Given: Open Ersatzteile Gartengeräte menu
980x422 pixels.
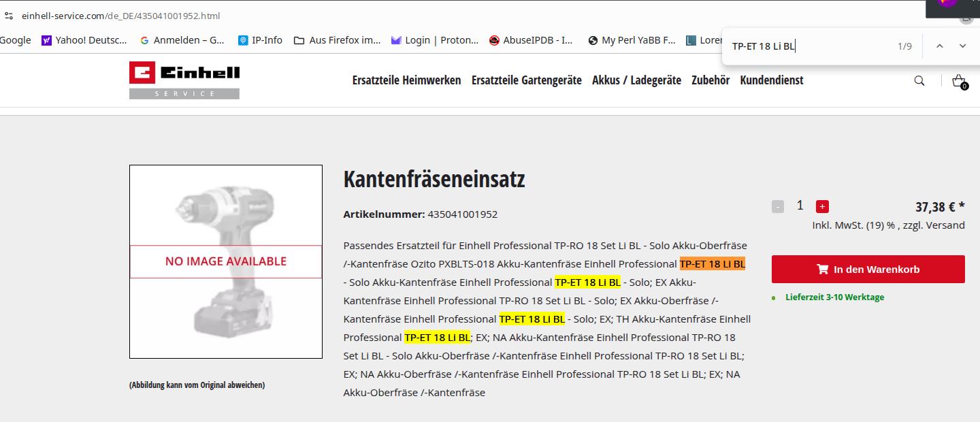Looking at the screenshot, I should [x=526, y=80].
